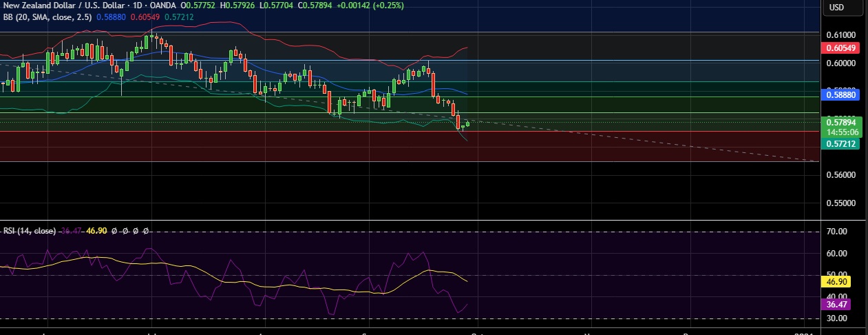Click the yellow 46.90 RSI scale label
868x335 pixels.
point(836,282)
